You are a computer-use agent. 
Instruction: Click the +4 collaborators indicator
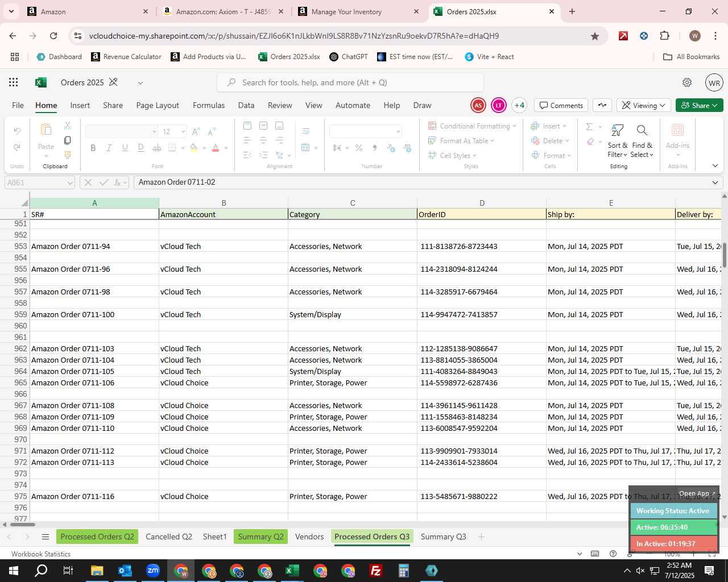coord(519,105)
